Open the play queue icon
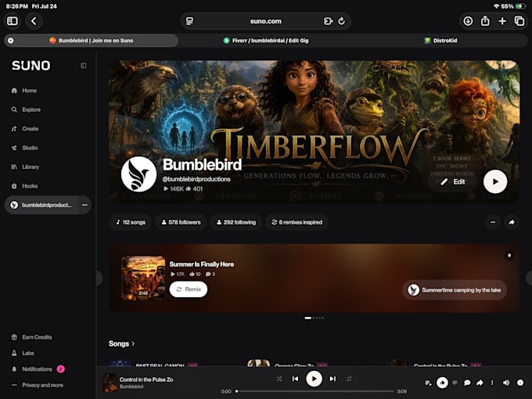The height and width of the screenshot is (399, 532). pos(428,383)
